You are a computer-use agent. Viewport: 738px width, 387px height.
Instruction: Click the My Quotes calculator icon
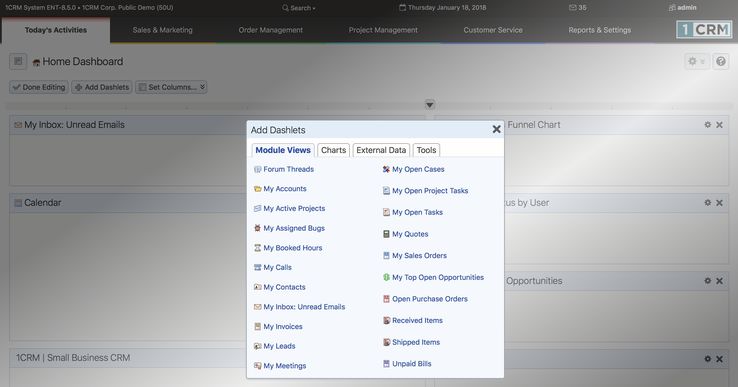coord(386,234)
